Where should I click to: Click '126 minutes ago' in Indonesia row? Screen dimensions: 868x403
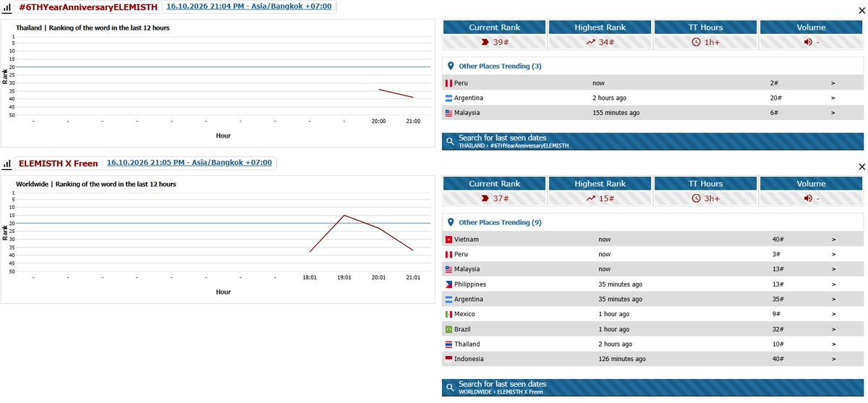pyautogui.click(x=622, y=359)
